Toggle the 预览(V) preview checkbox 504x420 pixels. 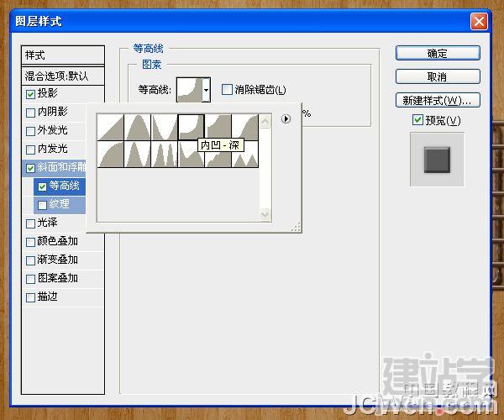click(417, 120)
